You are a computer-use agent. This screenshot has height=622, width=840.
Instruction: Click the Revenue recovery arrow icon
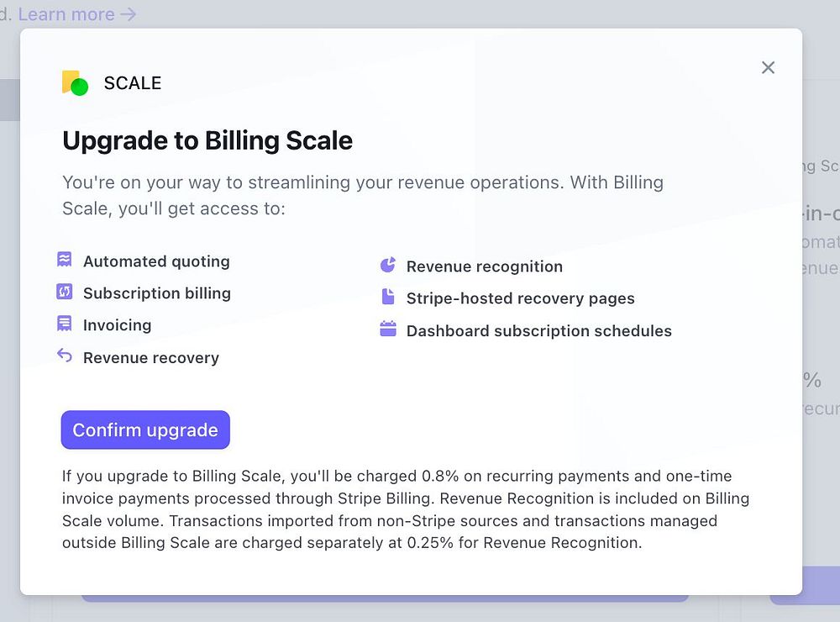coord(64,356)
